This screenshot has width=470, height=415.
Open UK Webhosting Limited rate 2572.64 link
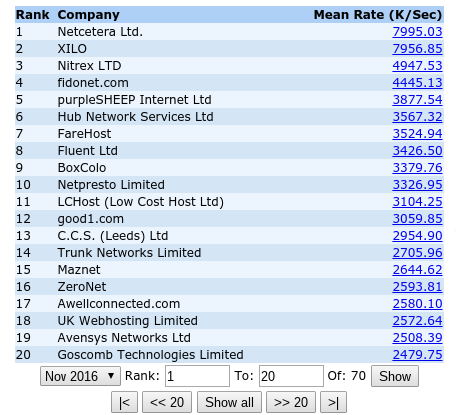coord(417,321)
